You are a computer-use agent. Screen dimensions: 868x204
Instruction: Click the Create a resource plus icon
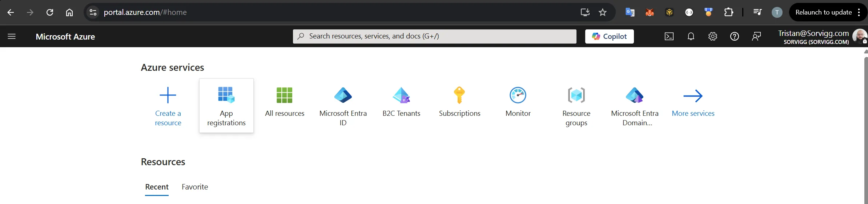pos(168,95)
